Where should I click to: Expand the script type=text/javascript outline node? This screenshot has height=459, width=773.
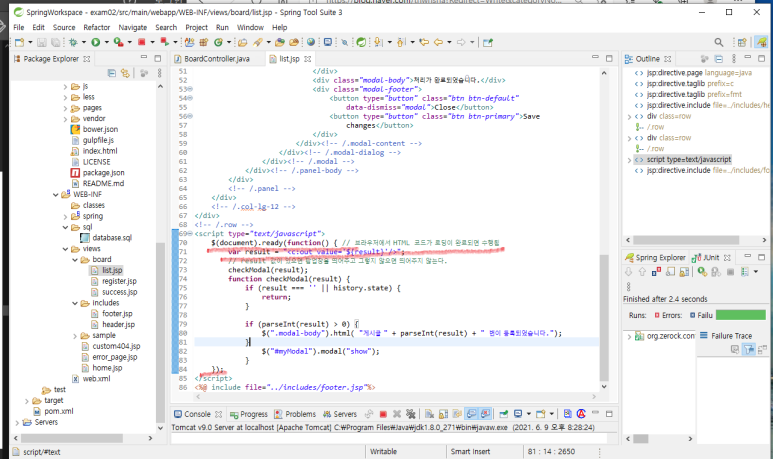(629, 160)
